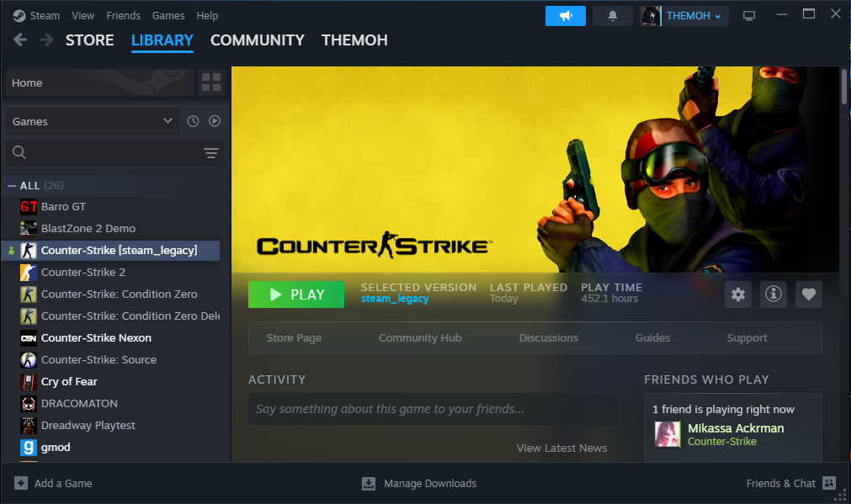Go back with navigation arrow
This screenshot has width=851, height=504.
click(x=20, y=40)
